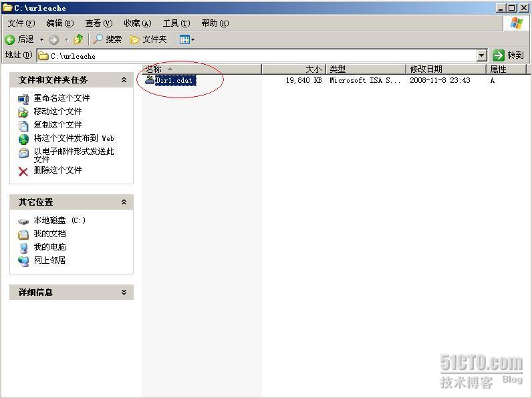
Task: Open the 工具 menu
Action: pyautogui.click(x=176, y=23)
